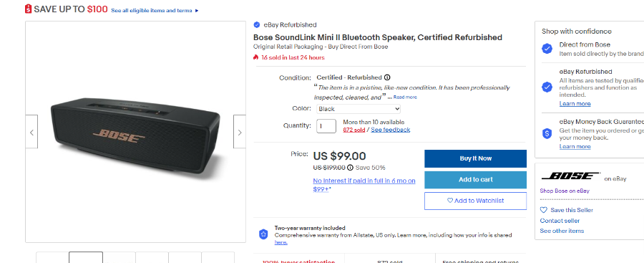This screenshot has width=644, height=263.
Task: Show the previous product image with left arrow
Action: (31, 132)
